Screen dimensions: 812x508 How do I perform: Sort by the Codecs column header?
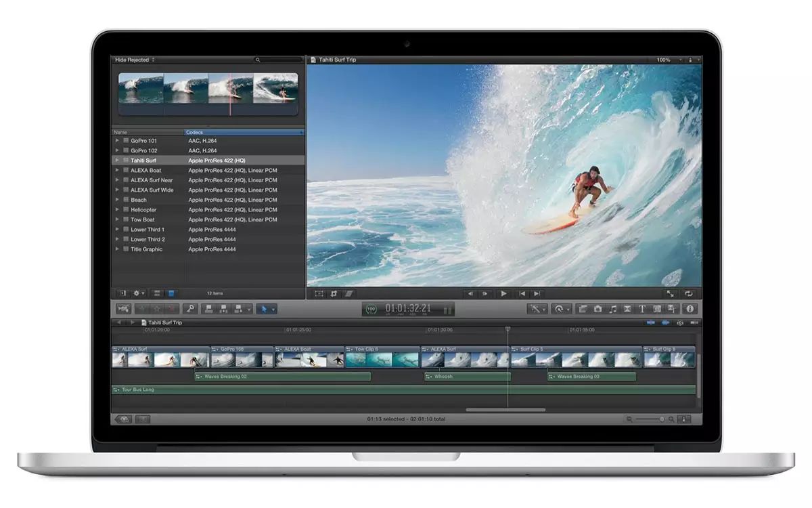click(244, 132)
